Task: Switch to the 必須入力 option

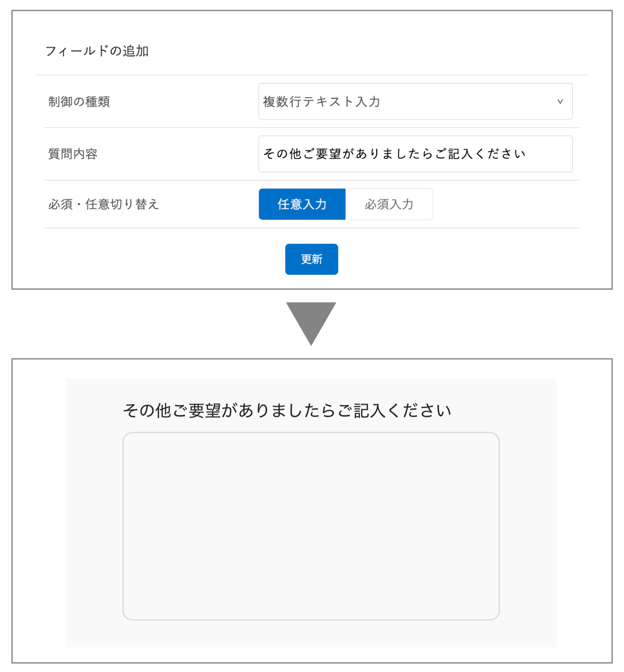Action: pos(389,204)
